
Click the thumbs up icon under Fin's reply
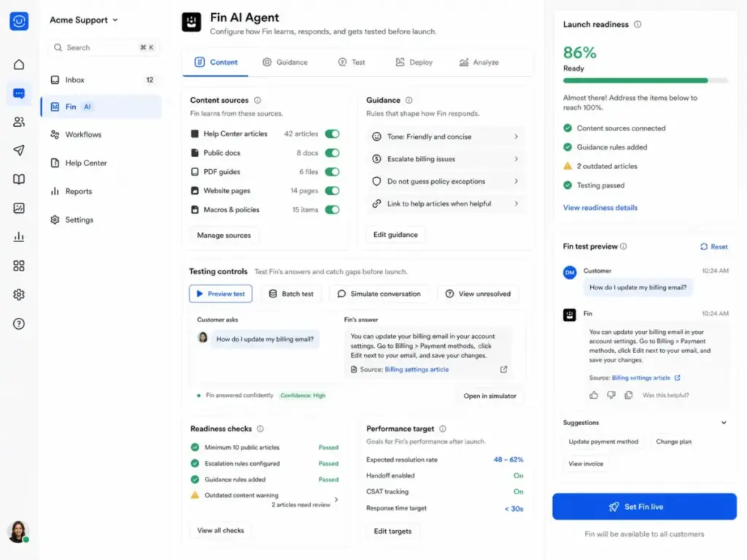tap(594, 394)
